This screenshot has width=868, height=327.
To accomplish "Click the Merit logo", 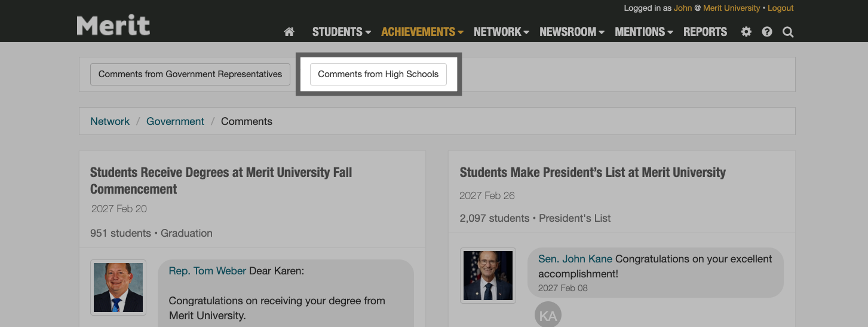I will 114,25.
